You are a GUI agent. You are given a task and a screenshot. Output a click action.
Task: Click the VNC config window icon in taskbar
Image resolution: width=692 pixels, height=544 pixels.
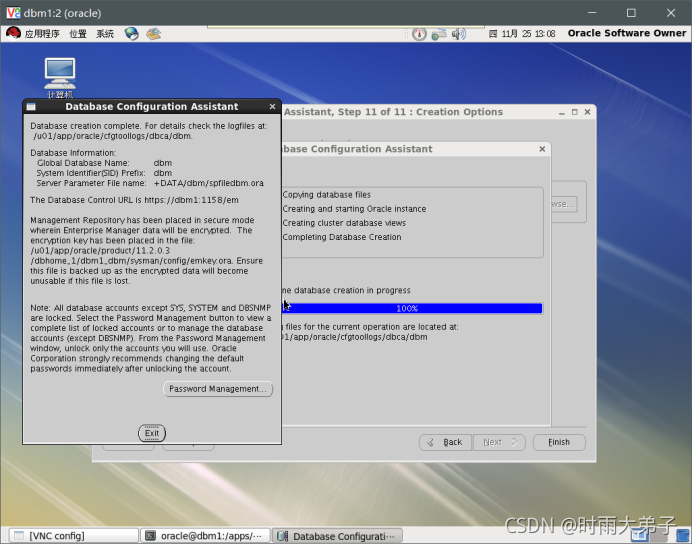click(19, 536)
